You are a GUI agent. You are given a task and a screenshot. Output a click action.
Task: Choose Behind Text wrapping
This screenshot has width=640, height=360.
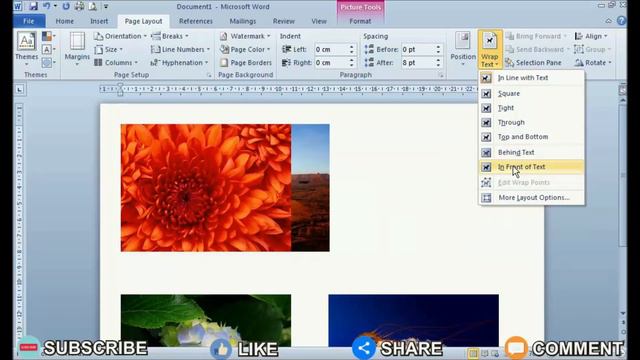pos(531,152)
